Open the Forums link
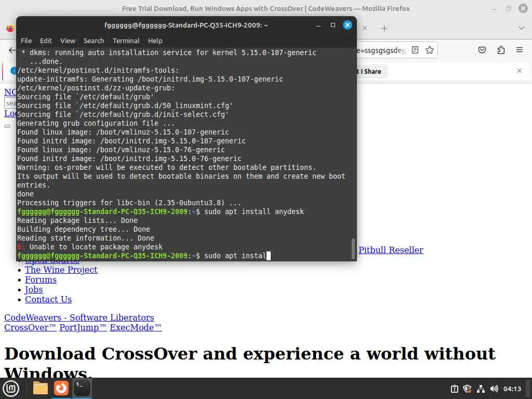Screen dimensions: 532x399 [x=41, y=280]
